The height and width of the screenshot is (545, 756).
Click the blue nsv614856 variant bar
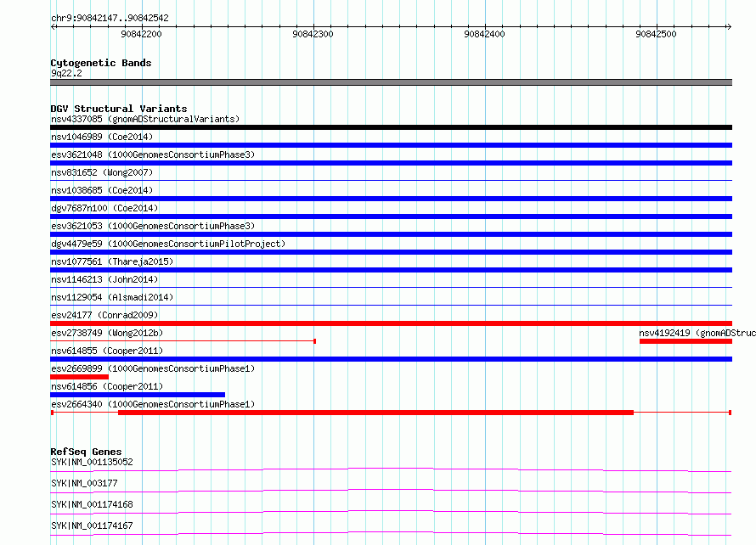(x=138, y=395)
